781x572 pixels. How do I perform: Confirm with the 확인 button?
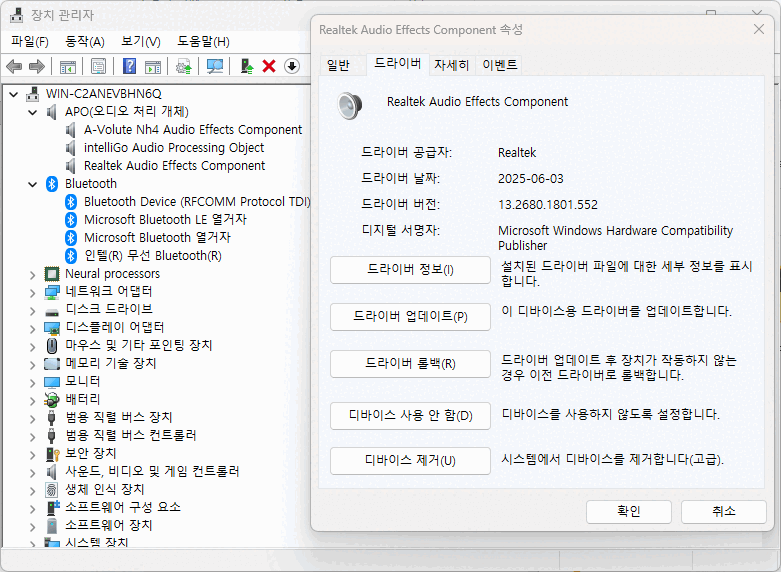(629, 511)
